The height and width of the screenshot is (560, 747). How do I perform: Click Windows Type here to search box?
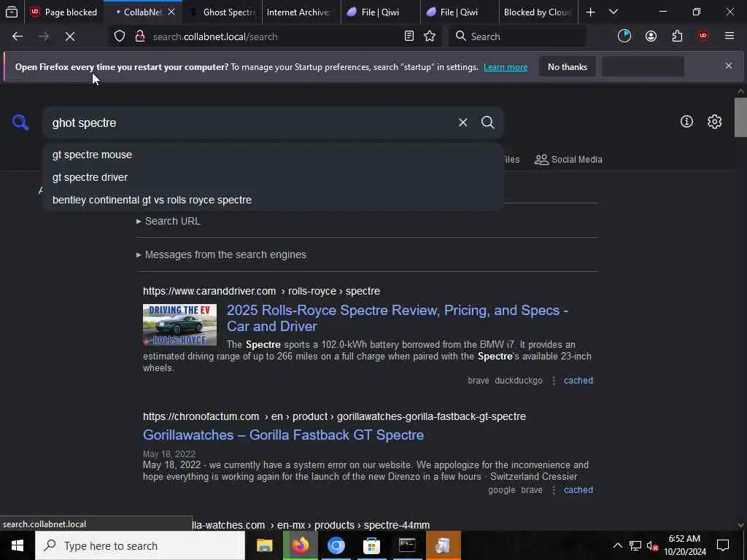point(140,545)
